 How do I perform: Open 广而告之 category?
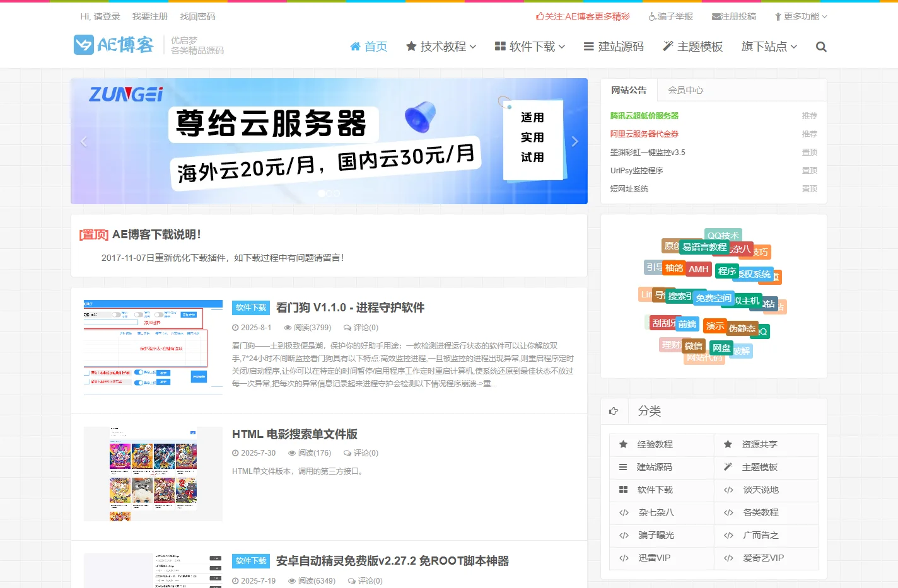(x=766, y=536)
